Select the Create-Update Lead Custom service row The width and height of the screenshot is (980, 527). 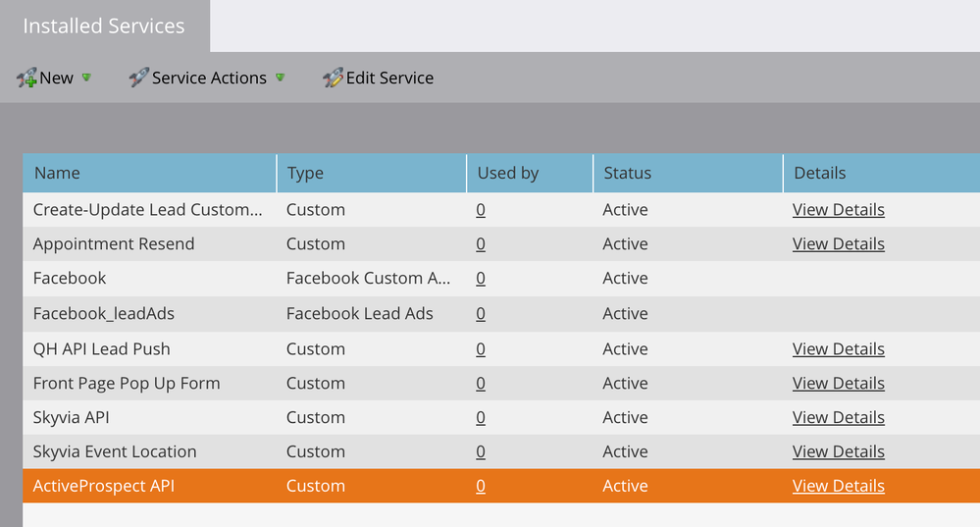click(x=147, y=210)
